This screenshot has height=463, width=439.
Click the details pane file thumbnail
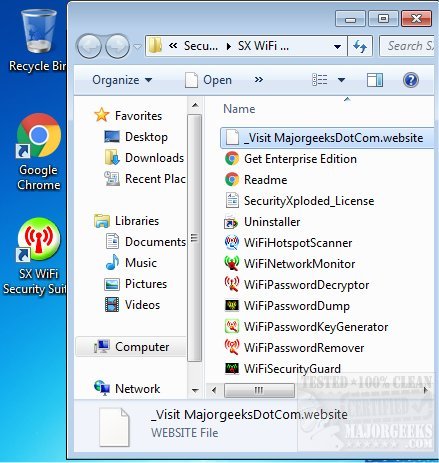114,427
